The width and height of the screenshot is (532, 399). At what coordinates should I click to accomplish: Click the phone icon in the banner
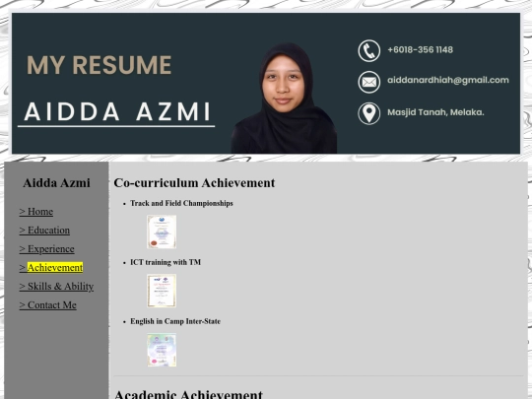pos(368,50)
